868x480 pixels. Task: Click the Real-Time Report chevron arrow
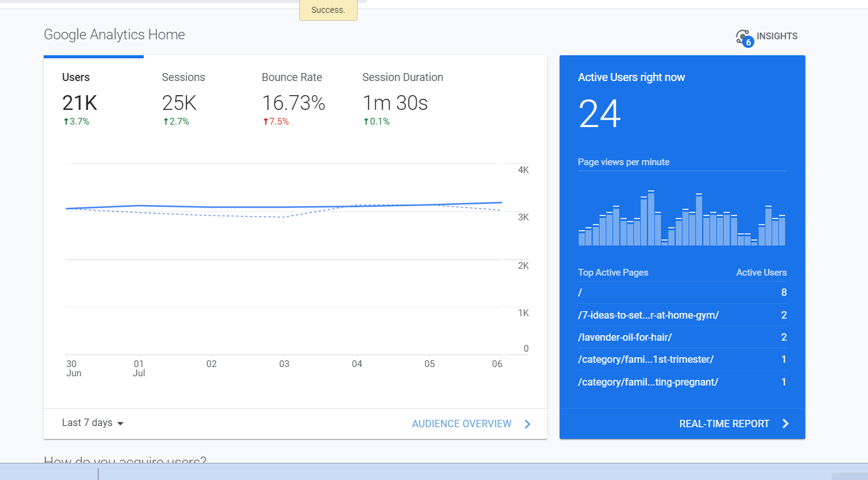click(785, 424)
